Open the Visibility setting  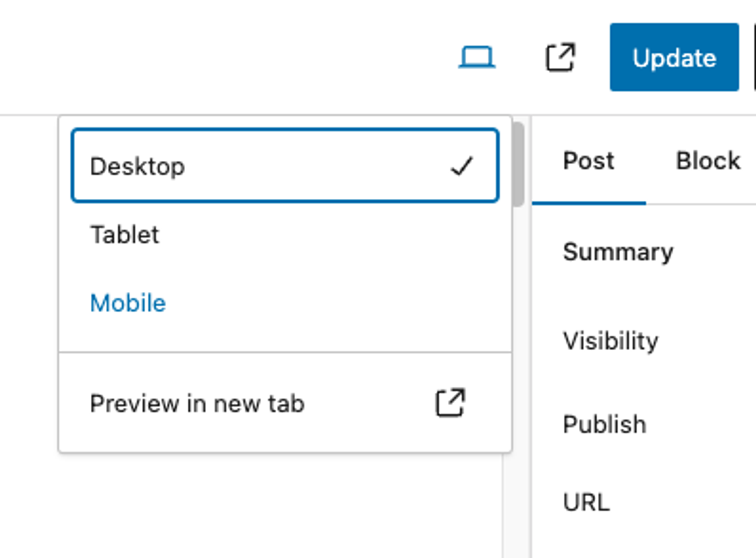pyautogui.click(x=610, y=341)
